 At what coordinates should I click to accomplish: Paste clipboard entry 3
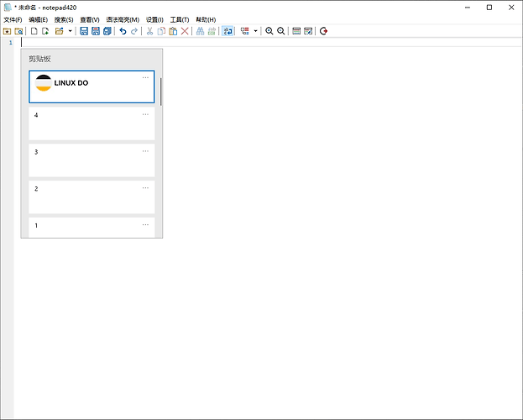[92, 160]
